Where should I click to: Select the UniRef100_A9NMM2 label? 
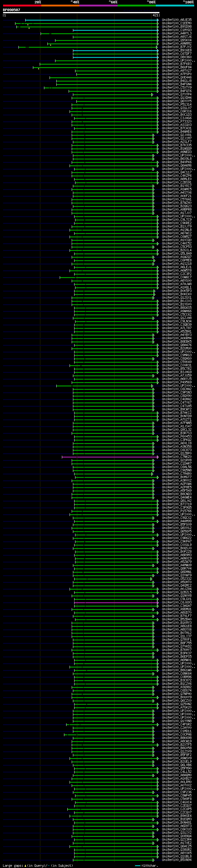177,43
